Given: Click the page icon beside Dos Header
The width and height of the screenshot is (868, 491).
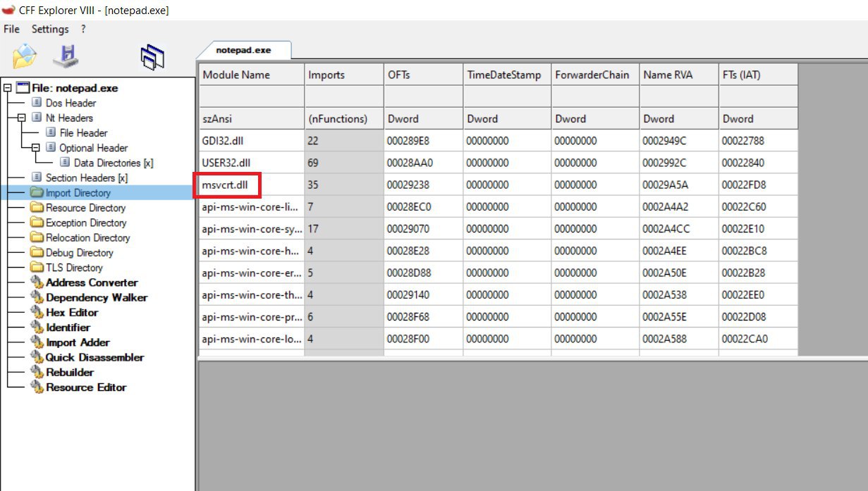Looking at the screenshot, I should pyautogui.click(x=37, y=103).
